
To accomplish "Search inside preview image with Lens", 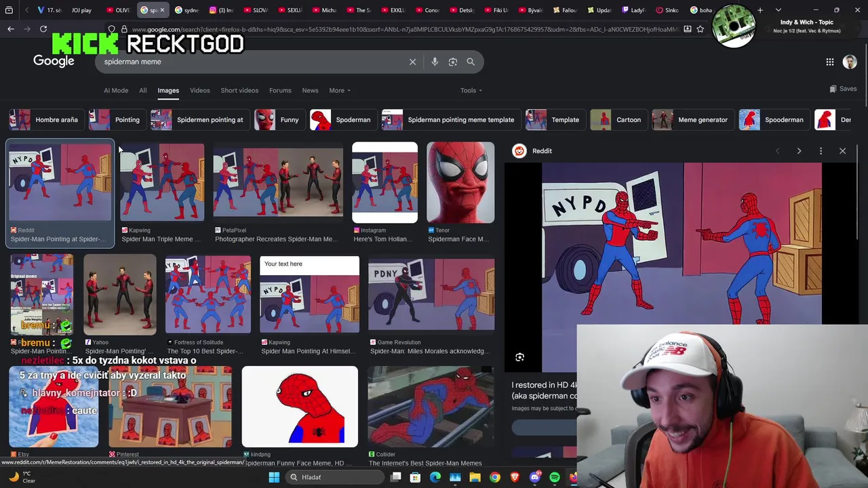I will [x=519, y=357].
